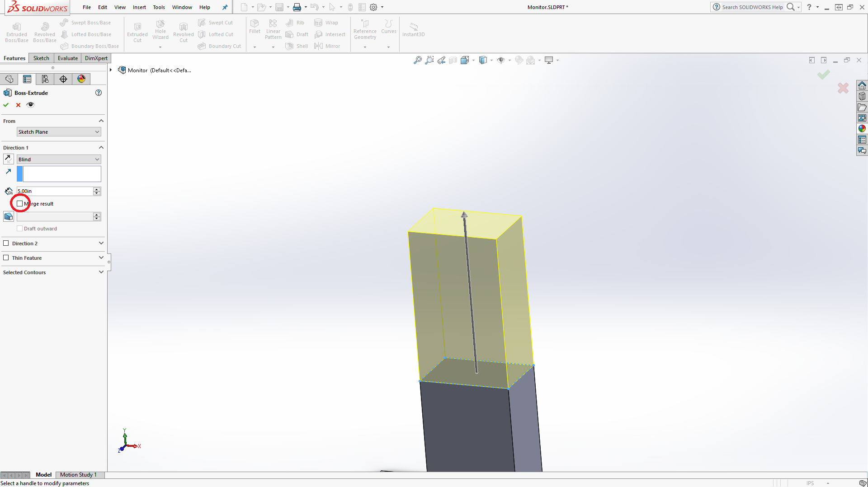
Task: Collapse the From section
Action: (101, 121)
